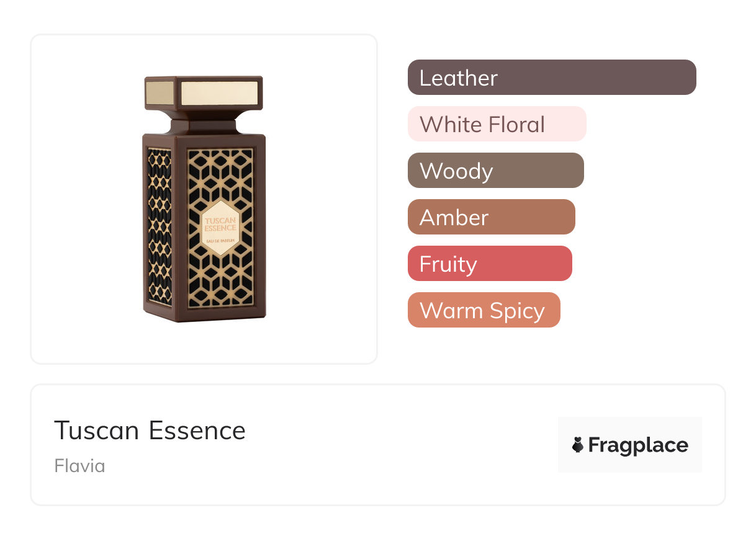Open the Flavia brand name
This screenshot has height=536, width=756.
pos(79,466)
